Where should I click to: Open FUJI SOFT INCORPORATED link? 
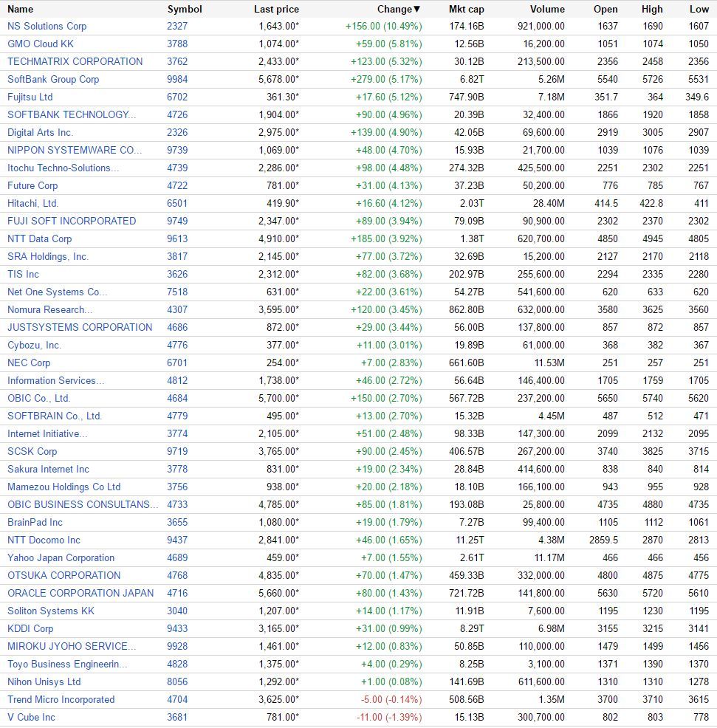click(x=72, y=221)
